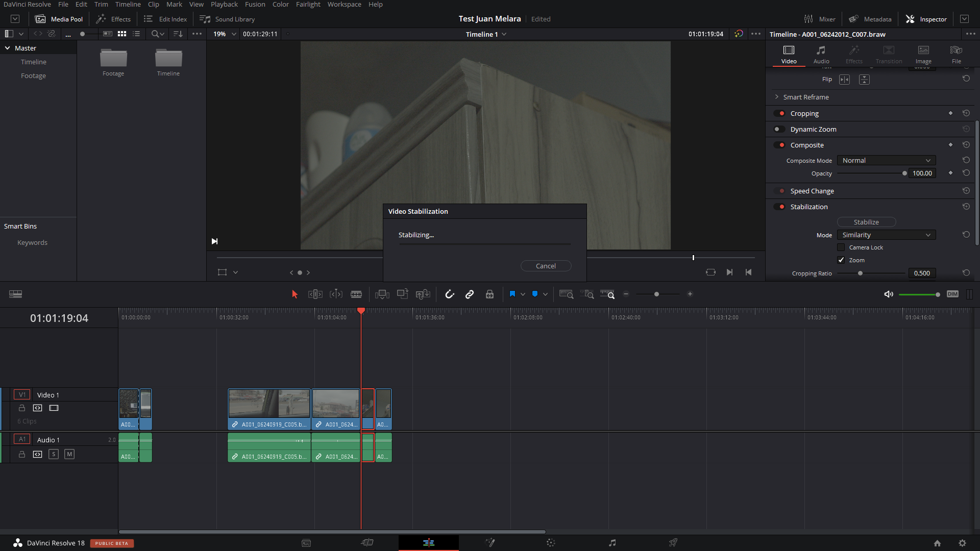Click the Custom Zoom icon
The width and height of the screenshot is (980, 551).
click(x=607, y=294)
